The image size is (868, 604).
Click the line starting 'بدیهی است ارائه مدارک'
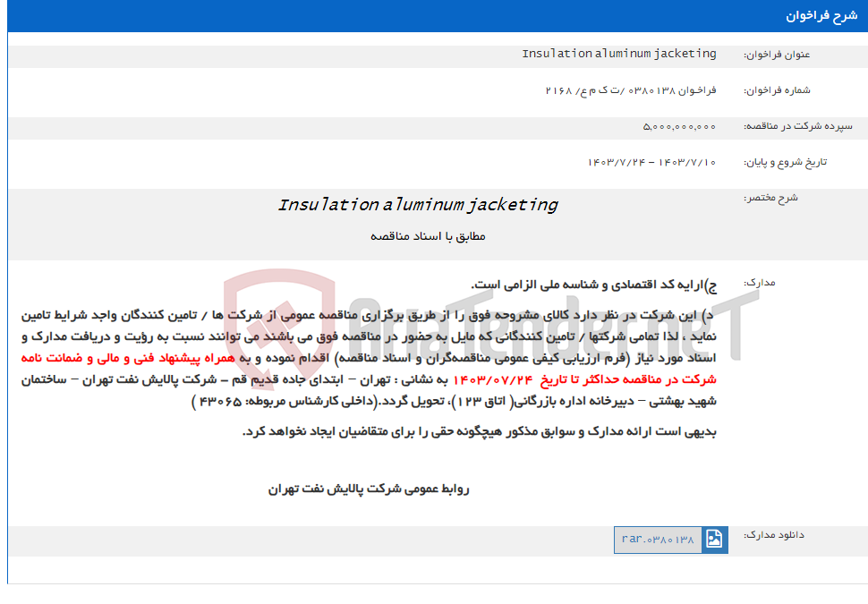click(x=480, y=432)
